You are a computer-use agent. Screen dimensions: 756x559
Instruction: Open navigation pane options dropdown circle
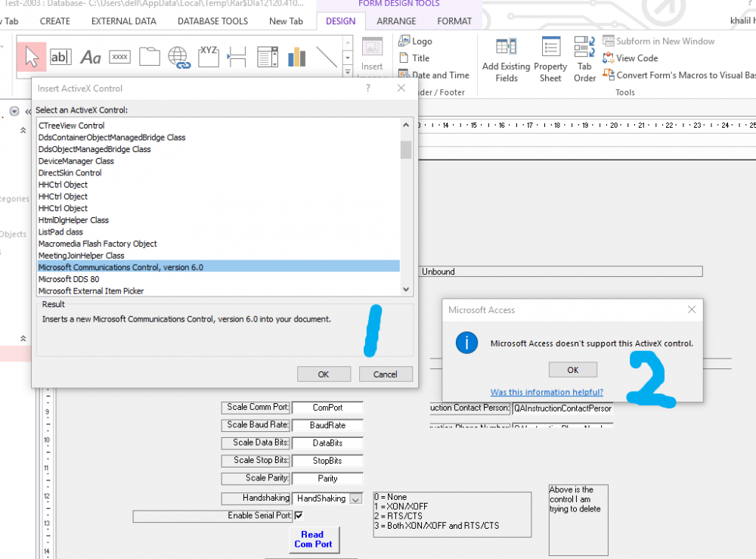14,111
